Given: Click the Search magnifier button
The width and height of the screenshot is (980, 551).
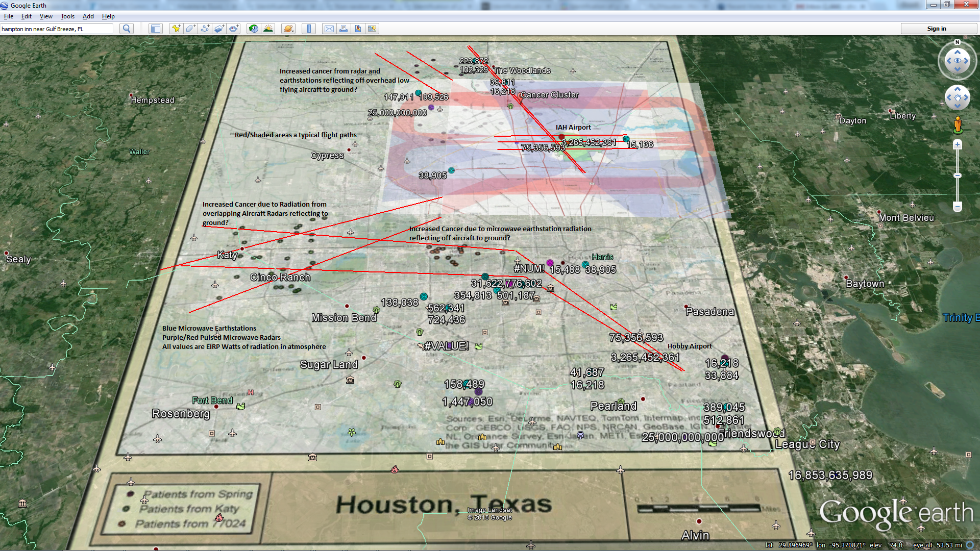Looking at the screenshot, I should pyautogui.click(x=127, y=29).
